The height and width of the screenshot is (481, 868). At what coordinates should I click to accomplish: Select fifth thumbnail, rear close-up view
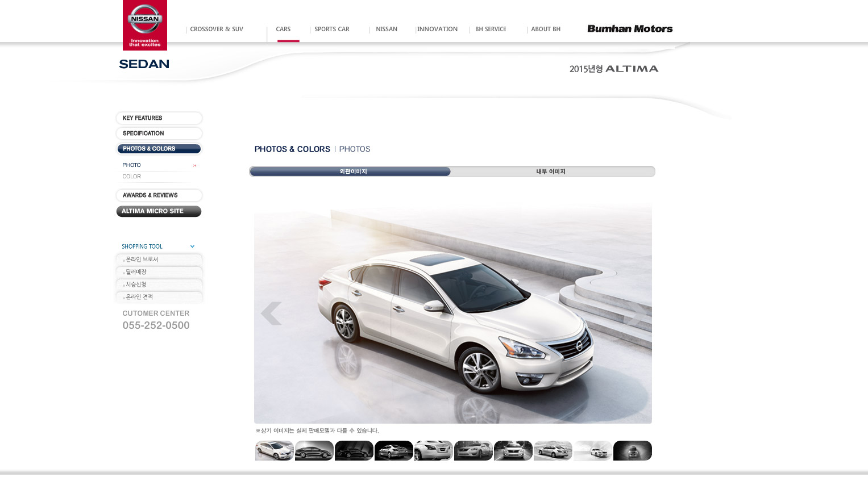(x=434, y=451)
